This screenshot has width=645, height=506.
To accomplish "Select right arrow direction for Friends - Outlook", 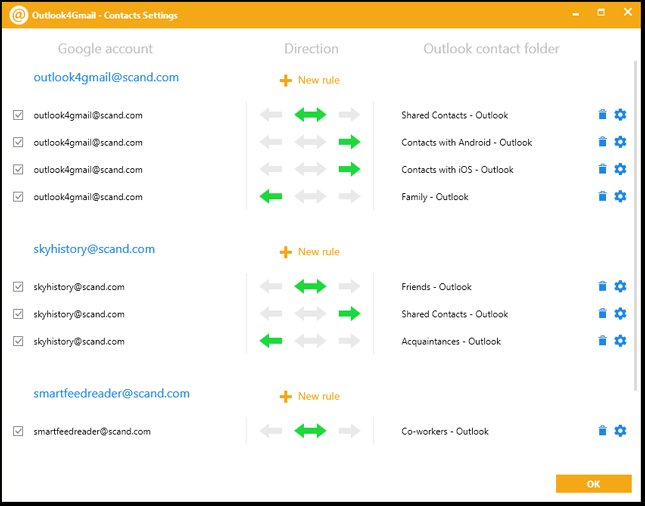I will click(x=349, y=287).
